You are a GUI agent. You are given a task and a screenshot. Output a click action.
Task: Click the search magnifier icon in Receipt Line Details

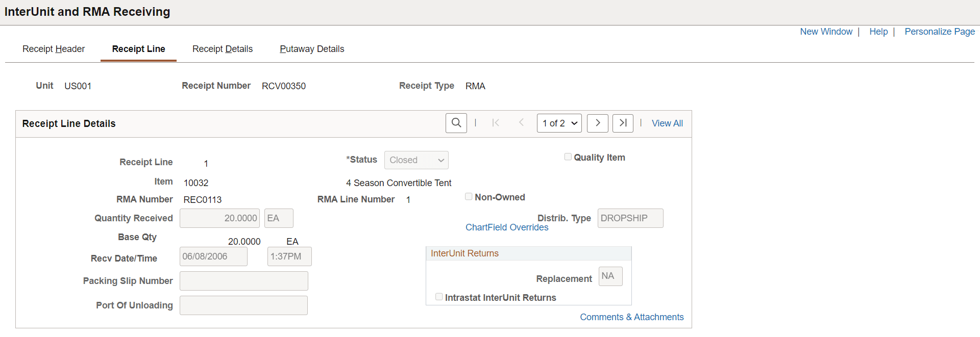tap(456, 123)
